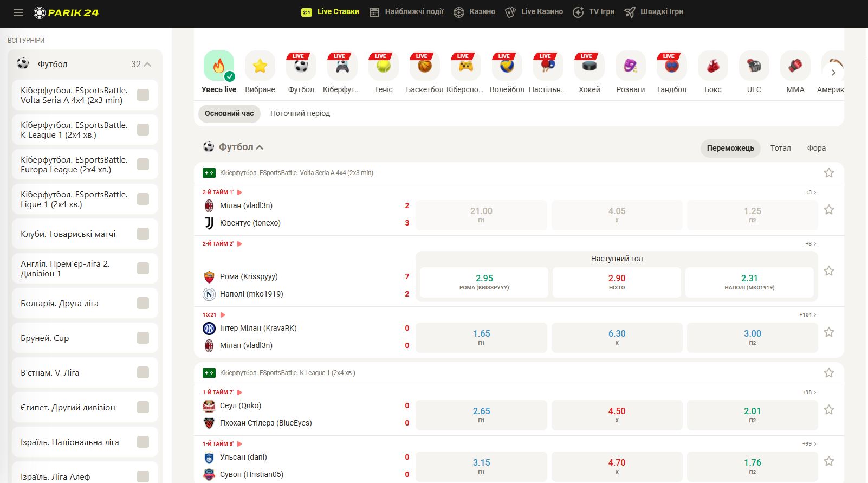Open Казино from top navigation

click(x=474, y=12)
